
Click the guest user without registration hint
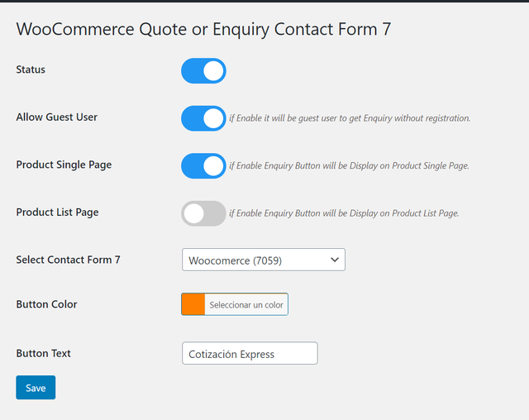click(350, 118)
